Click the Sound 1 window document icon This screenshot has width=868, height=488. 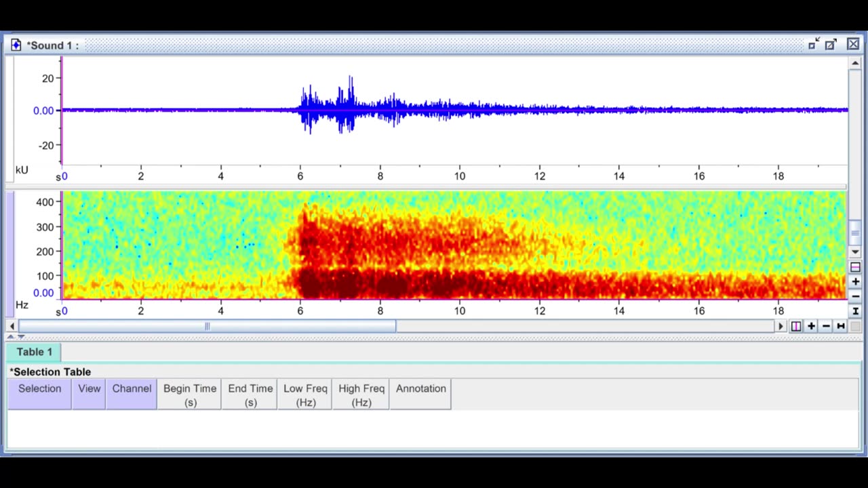[16, 45]
